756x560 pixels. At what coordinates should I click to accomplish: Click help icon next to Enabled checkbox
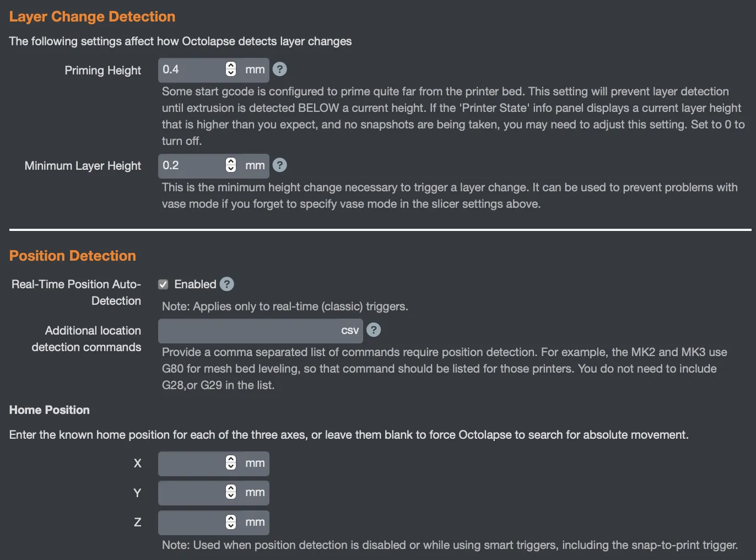click(x=227, y=284)
